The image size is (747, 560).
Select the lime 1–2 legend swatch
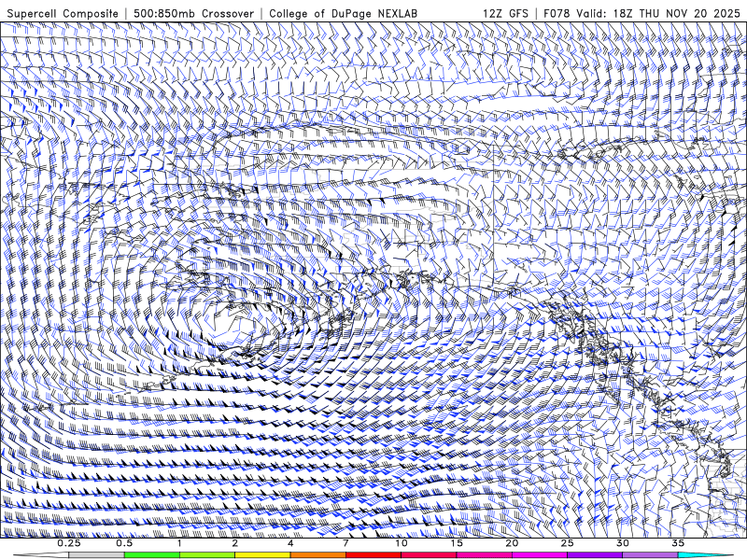207,555
